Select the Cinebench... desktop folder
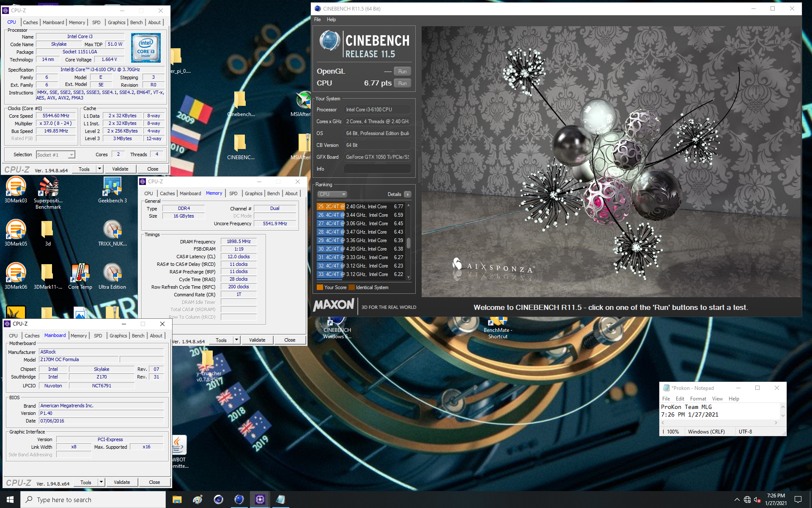 point(241,104)
